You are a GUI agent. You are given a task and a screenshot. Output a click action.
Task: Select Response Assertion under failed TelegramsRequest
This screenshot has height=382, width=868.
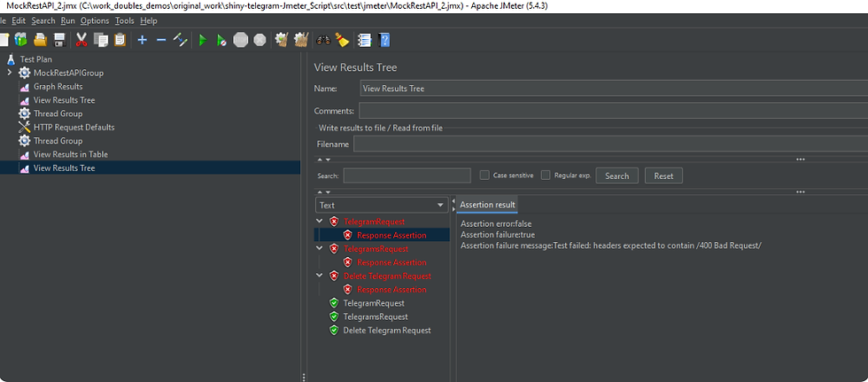click(391, 262)
